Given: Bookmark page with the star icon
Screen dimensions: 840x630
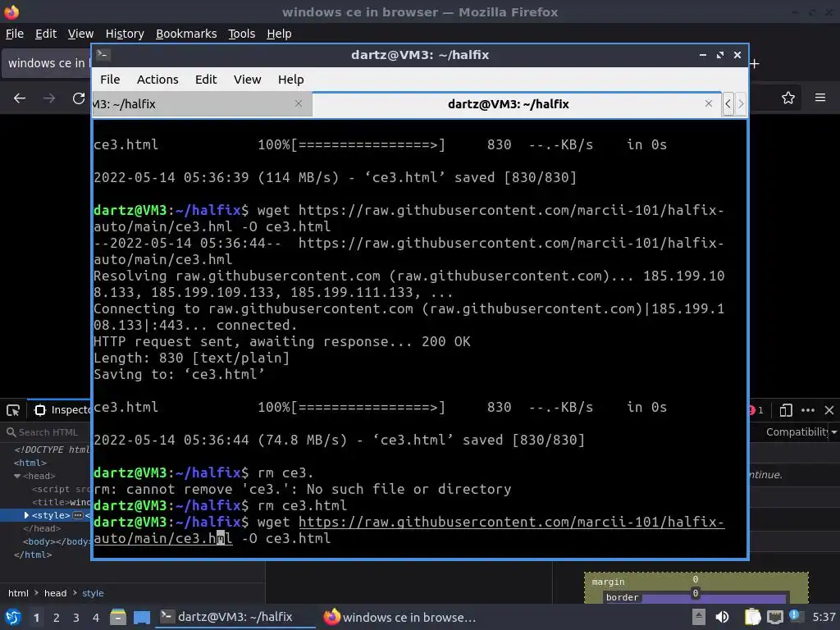Looking at the screenshot, I should (788, 98).
